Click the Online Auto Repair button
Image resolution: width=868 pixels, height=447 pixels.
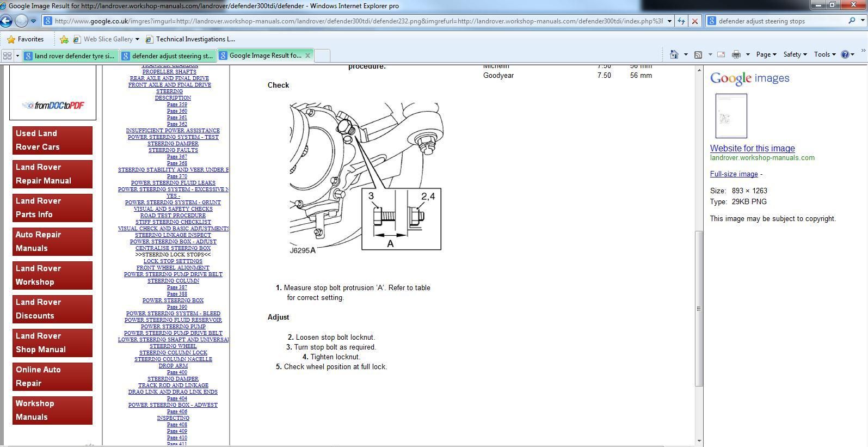click(x=52, y=376)
